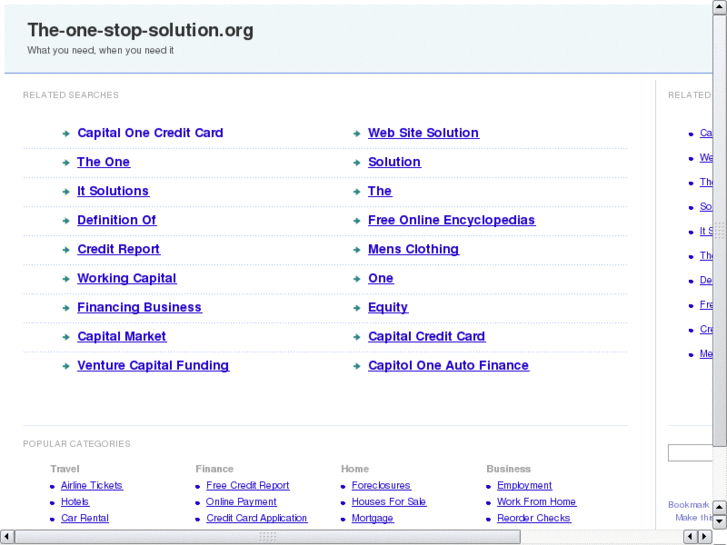Click the Houses For Sale link
The height and width of the screenshot is (545, 727).
pyautogui.click(x=389, y=502)
